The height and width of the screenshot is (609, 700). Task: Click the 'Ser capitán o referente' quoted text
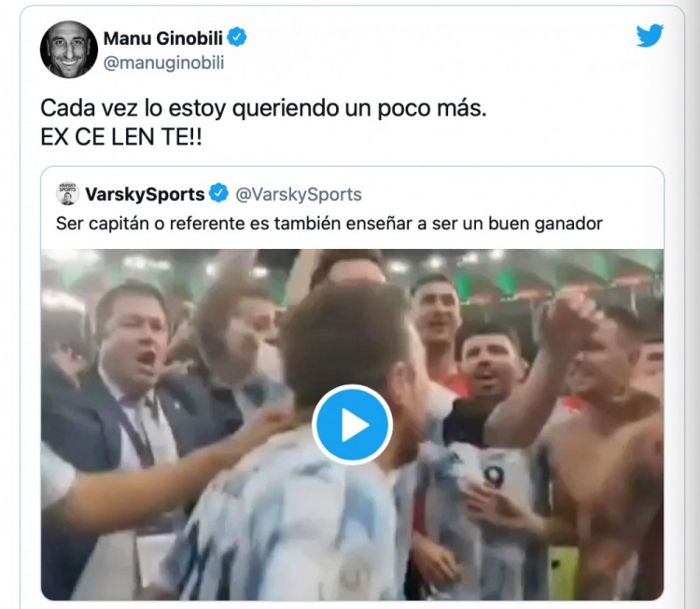pos(329,224)
